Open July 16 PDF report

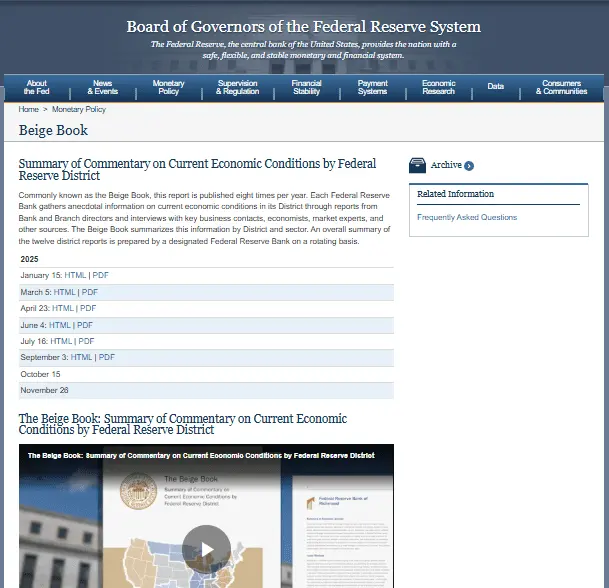pos(86,341)
